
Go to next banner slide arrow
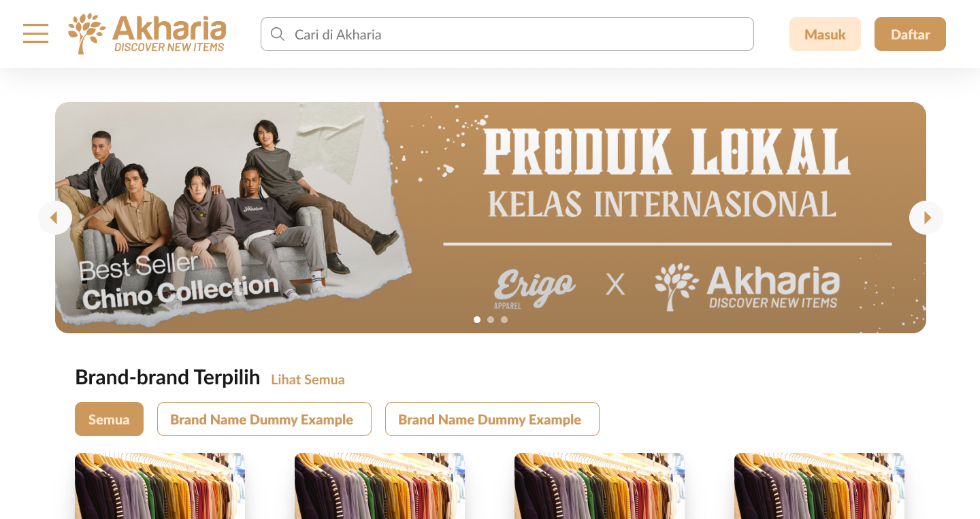click(926, 218)
